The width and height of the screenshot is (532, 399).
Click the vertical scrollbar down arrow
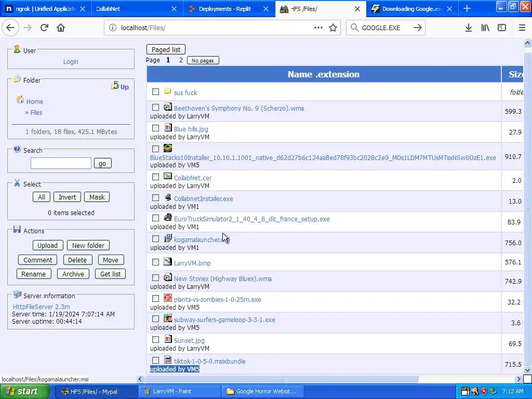pos(527,370)
